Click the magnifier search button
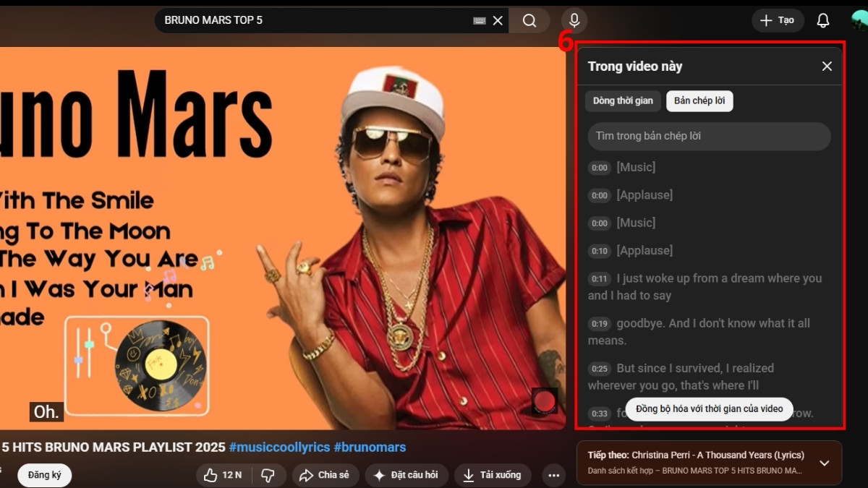 (x=529, y=20)
